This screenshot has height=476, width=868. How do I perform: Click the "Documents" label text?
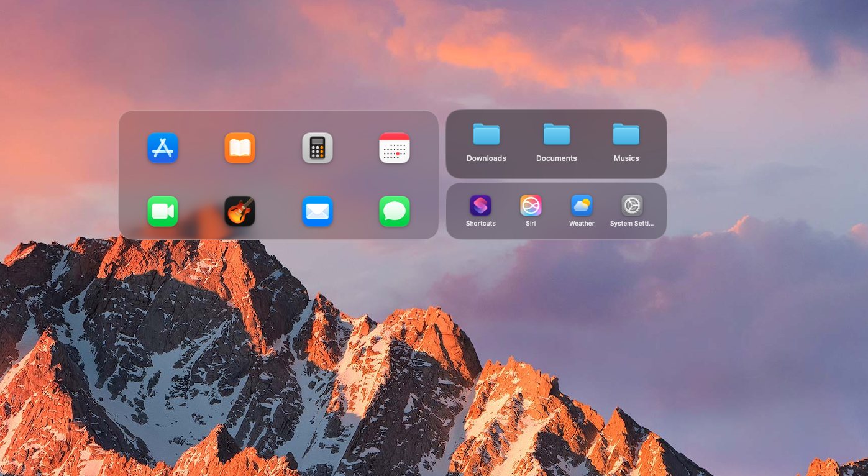[x=557, y=158]
